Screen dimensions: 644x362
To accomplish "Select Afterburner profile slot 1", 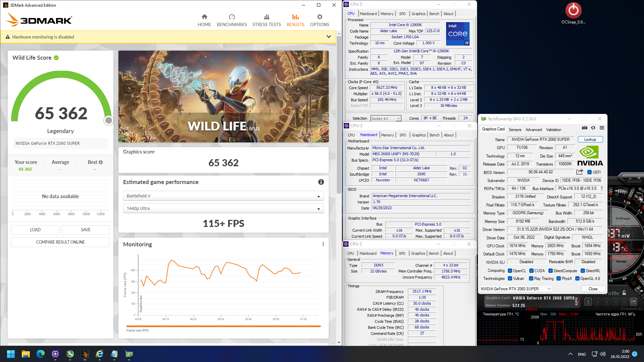I will pyautogui.click(x=588, y=302).
